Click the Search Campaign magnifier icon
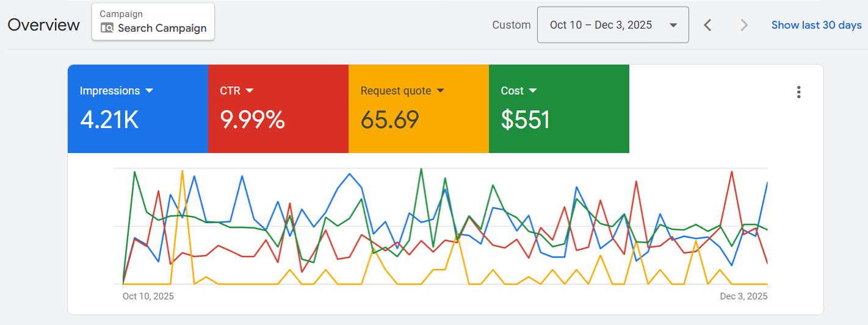868x325 pixels. click(107, 28)
